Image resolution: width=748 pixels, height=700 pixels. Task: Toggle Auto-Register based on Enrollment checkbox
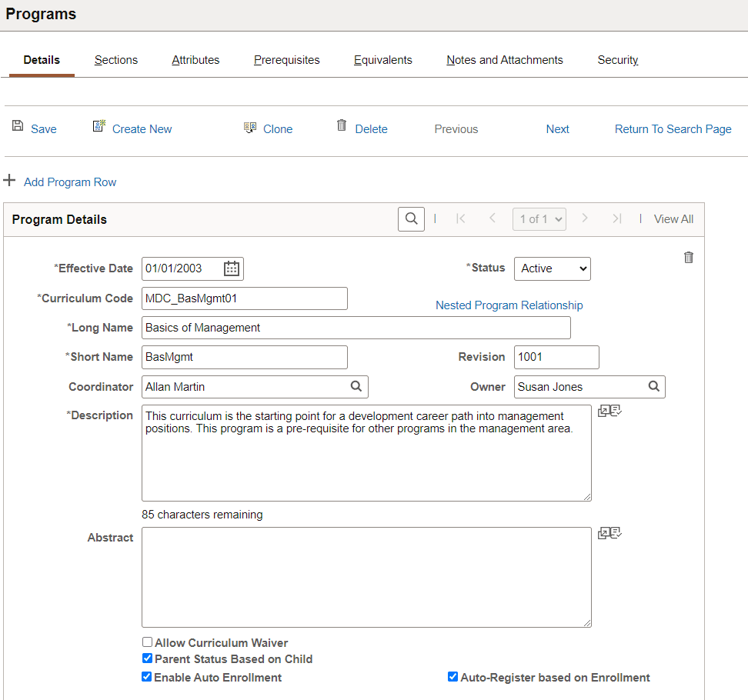[x=452, y=677]
